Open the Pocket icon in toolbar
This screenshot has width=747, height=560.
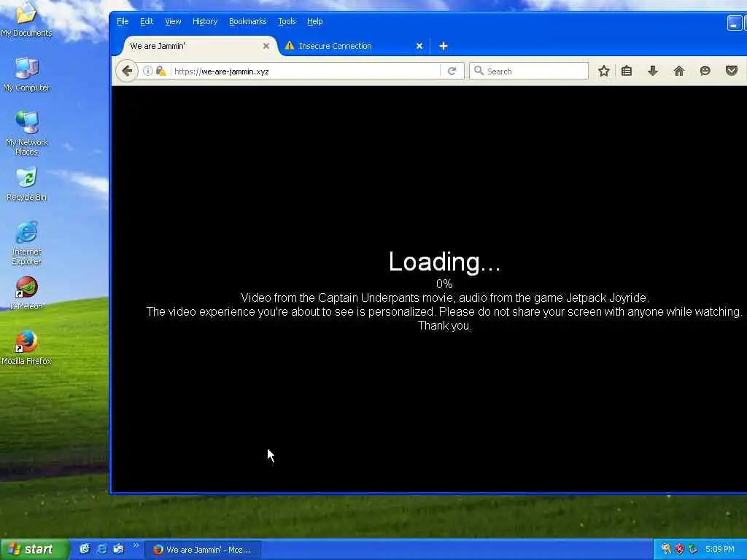click(x=731, y=71)
